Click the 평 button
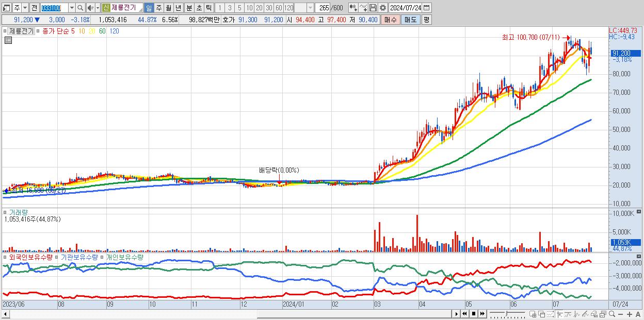The image size is (644, 320). point(426,20)
